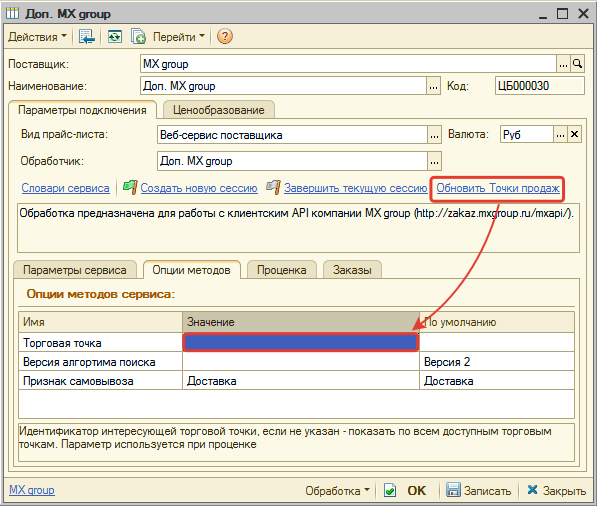This screenshot has height=506, width=597.
Task: Click the refresh icon in toolbar
Action: 115,37
